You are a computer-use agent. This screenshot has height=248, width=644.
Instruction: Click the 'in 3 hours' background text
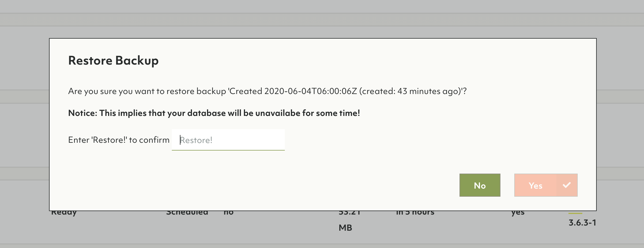(x=415, y=213)
